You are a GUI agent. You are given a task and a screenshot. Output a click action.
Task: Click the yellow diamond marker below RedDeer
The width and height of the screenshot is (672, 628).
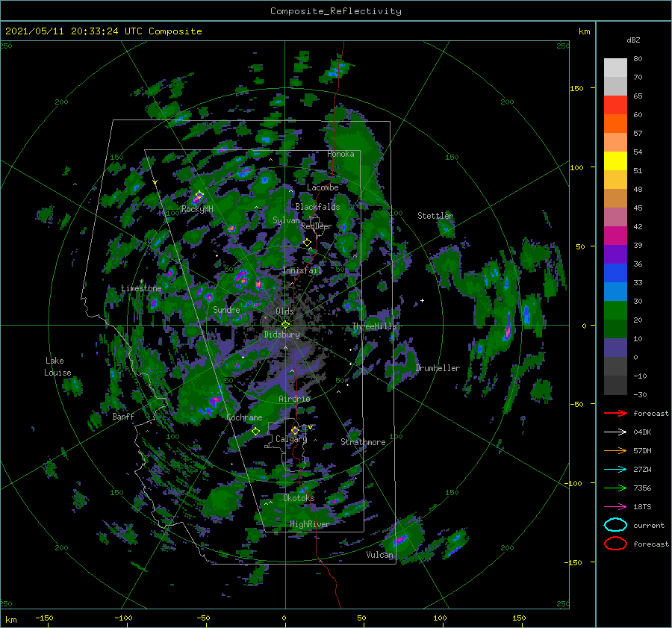click(307, 243)
